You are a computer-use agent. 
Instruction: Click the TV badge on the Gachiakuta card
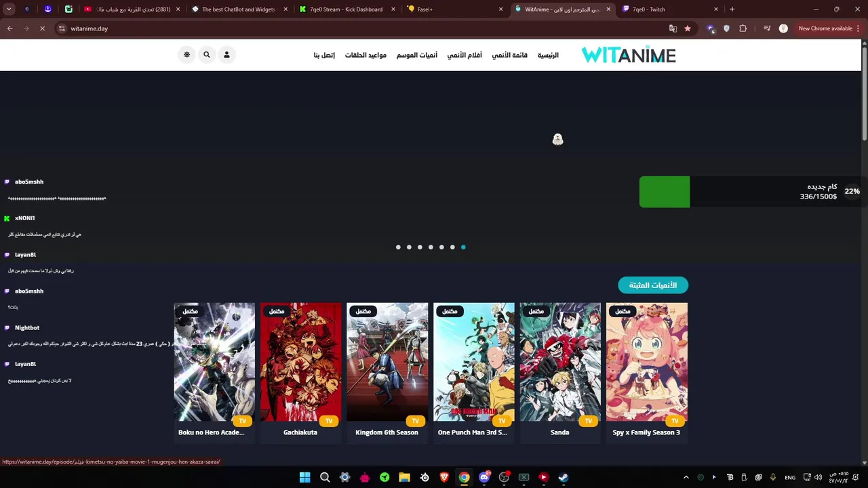tap(329, 421)
